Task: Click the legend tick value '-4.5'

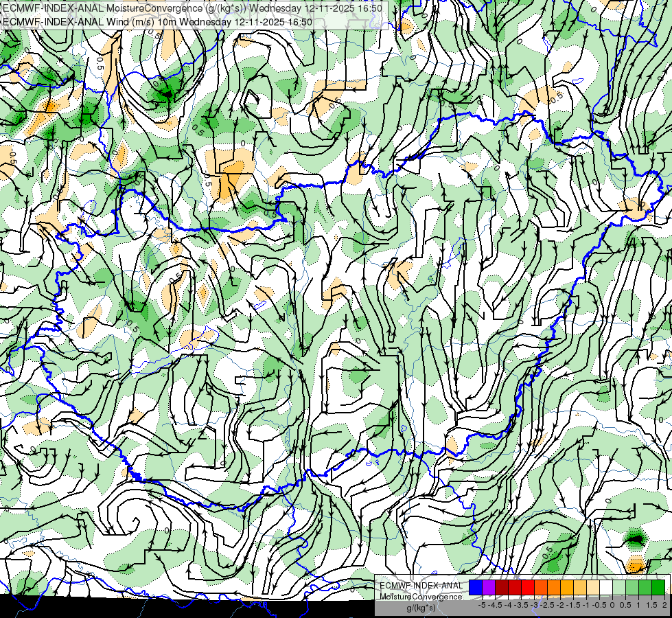Action: tap(495, 605)
